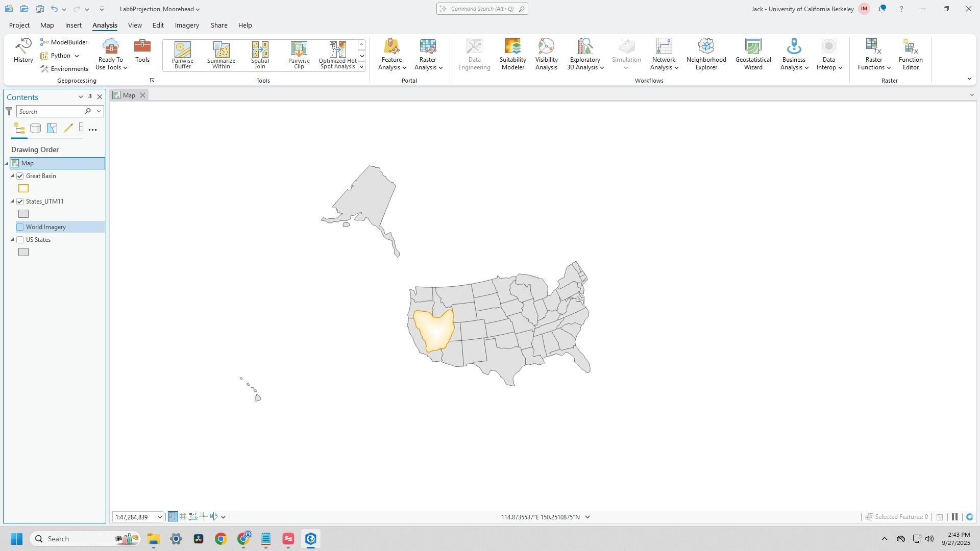
Task: Expand the Python dropdown arrow
Action: [x=77, y=56]
